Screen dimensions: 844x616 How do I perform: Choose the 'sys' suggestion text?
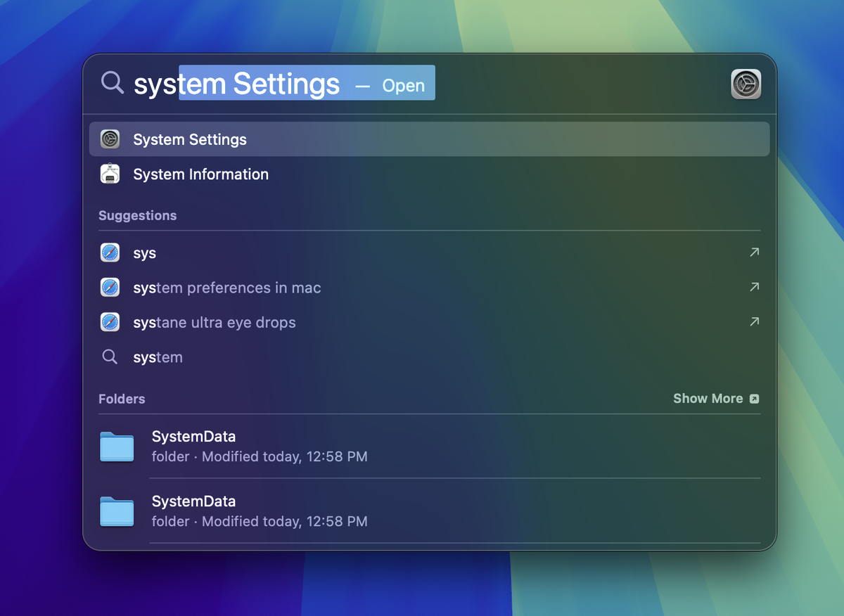145,253
